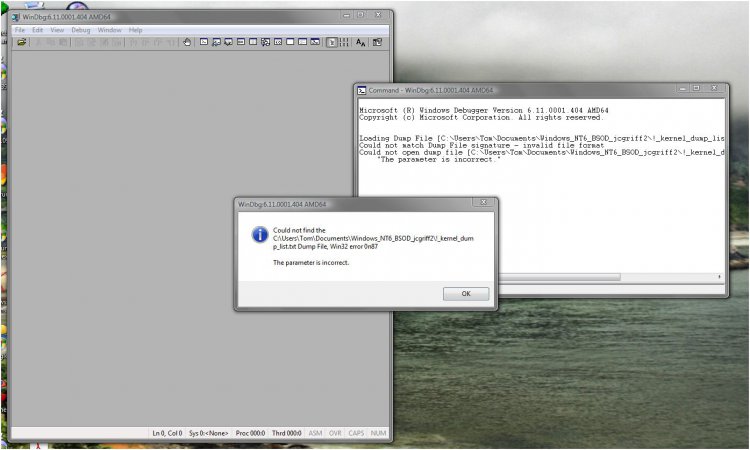The height and width of the screenshot is (450, 750).
Task: Open the Window menu
Action: click(109, 30)
